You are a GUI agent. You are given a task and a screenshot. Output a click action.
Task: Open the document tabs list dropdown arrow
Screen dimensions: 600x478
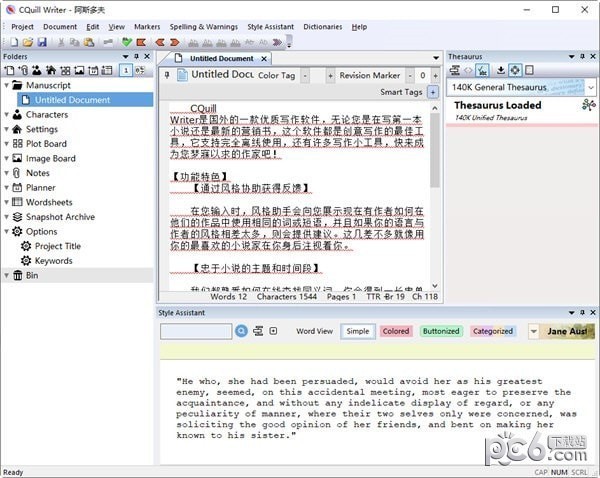click(436, 58)
